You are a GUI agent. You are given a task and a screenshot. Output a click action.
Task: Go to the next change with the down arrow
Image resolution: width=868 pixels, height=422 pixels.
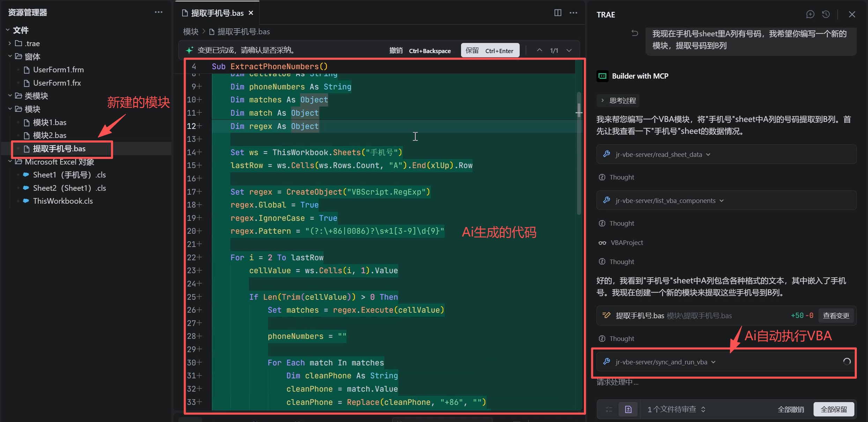569,50
